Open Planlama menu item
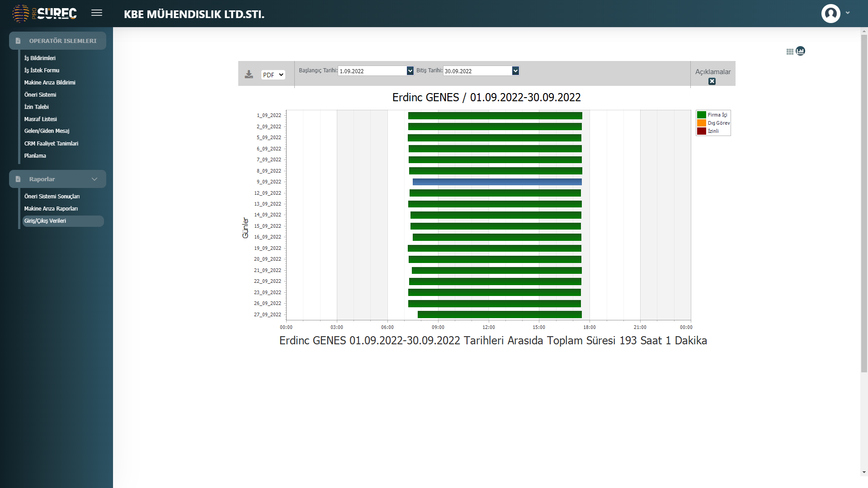 pos(35,156)
